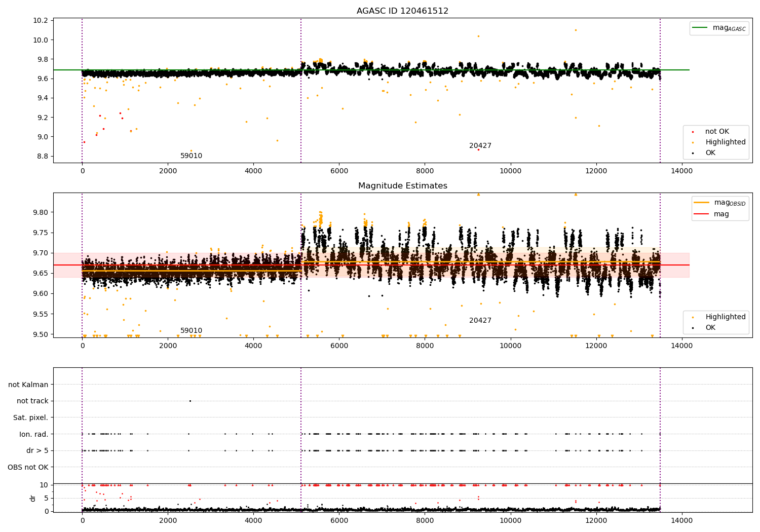Click the 'Magnitude Estimates' subplot title
The width and height of the screenshot is (760, 532).
coord(402,186)
